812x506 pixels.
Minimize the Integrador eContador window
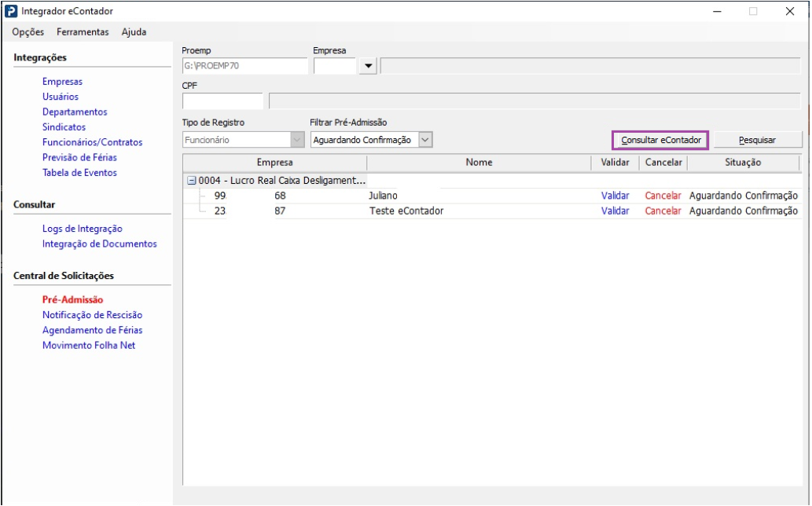pos(717,11)
